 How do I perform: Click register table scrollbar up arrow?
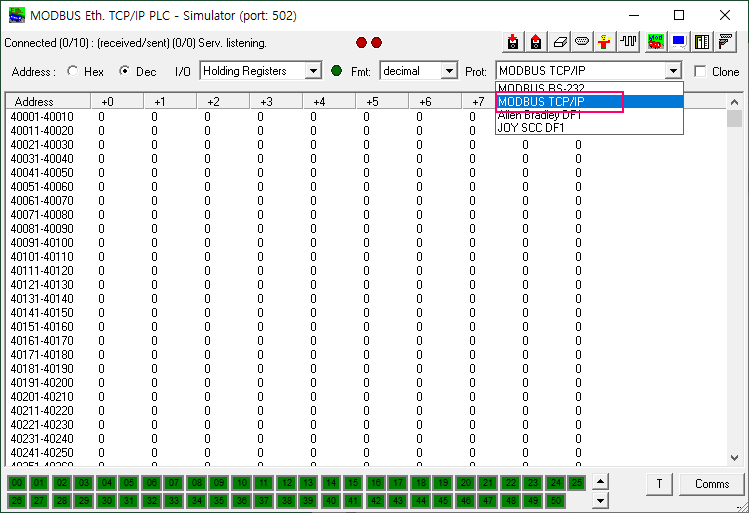pyautogui.click(x=734, y=102)
